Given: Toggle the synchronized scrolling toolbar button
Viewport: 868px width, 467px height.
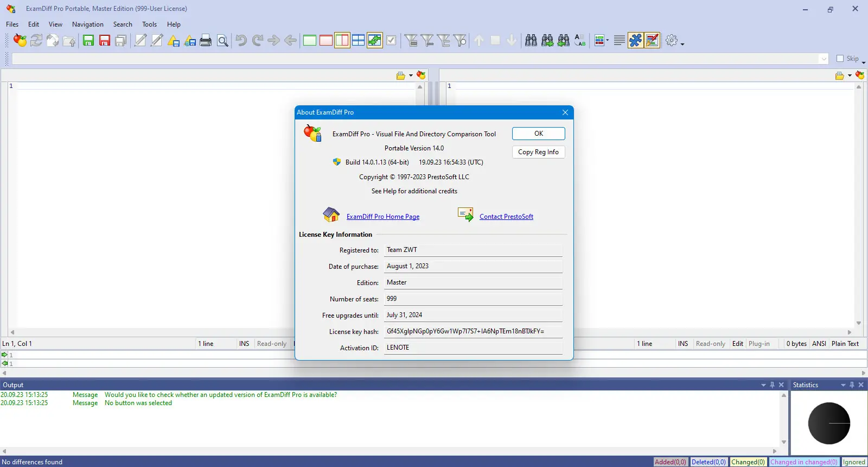Looking at the screenshot, I should point(375,40).
